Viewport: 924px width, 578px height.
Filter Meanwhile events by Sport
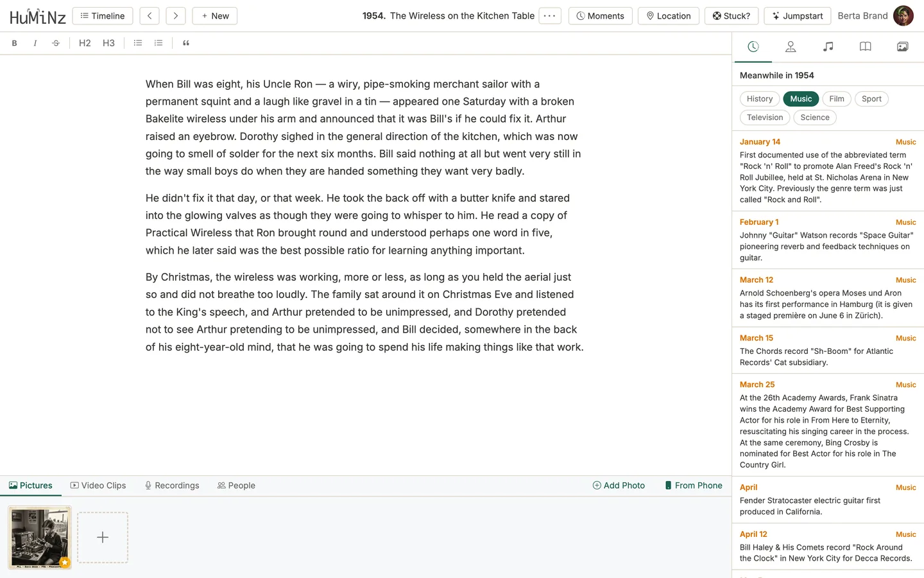(871, 99)
